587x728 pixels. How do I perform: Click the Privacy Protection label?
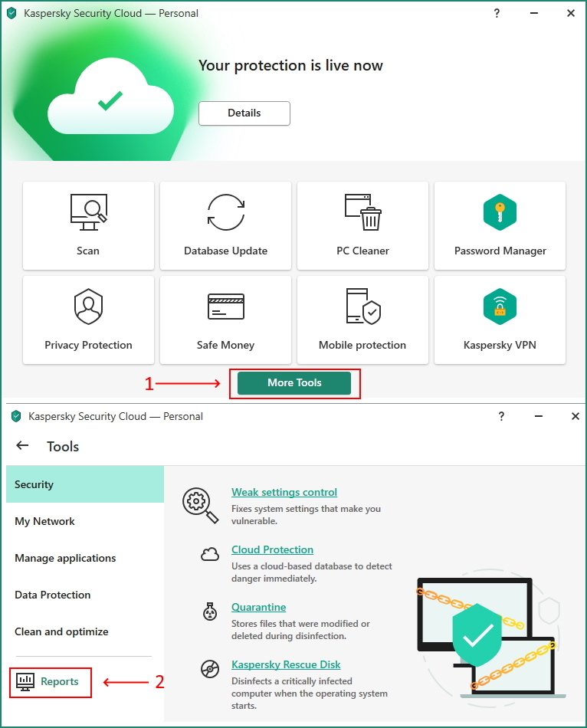(x=88, y=345)
